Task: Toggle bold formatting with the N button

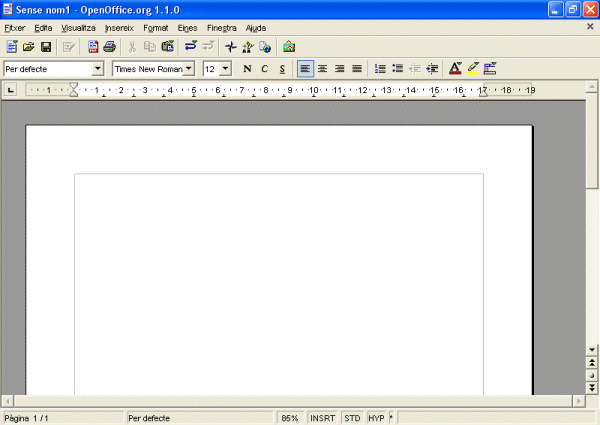Action: [247, 69]
